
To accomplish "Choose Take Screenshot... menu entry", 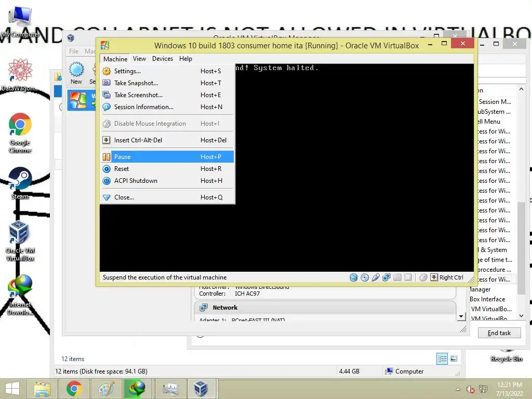I will click(167, 95).
